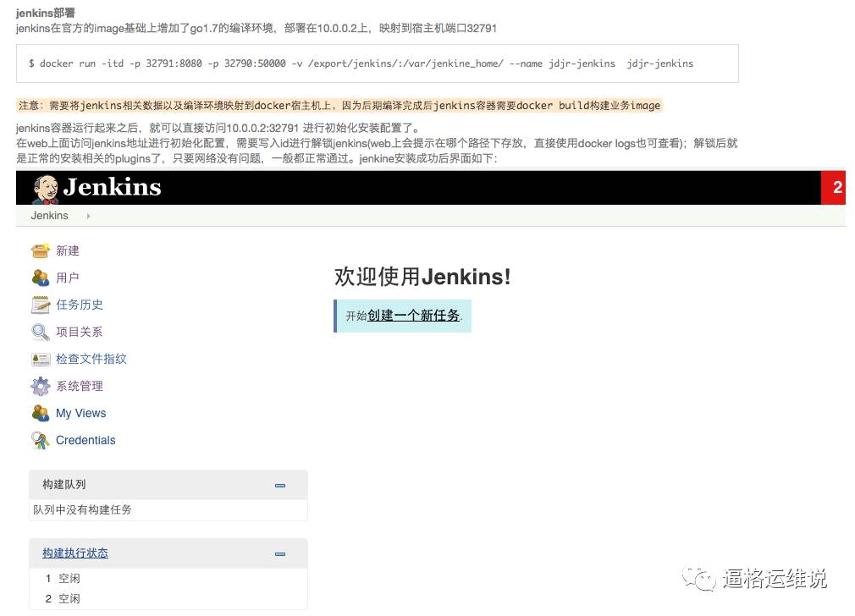This screenshot has height=616, width=855.
Task: Open the 任务历史 link
Action: point(80,305)
